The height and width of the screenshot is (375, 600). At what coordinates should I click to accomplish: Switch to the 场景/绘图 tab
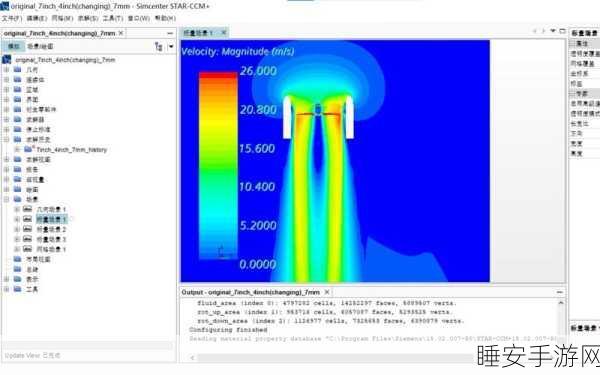click(40, 46)
